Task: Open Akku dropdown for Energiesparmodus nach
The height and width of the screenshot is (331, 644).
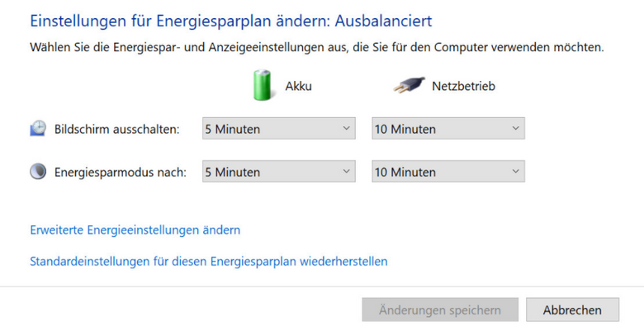Action: click(x=278, y=172)
